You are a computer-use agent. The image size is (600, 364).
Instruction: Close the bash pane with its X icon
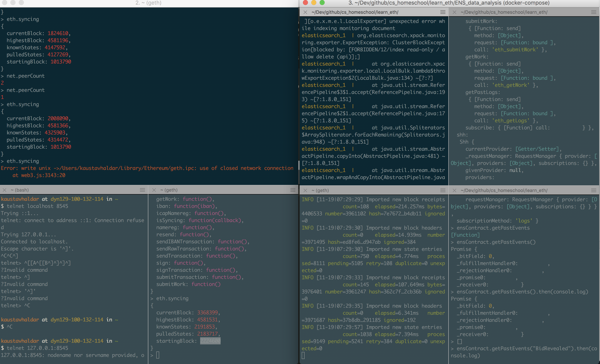pos(4,190)
